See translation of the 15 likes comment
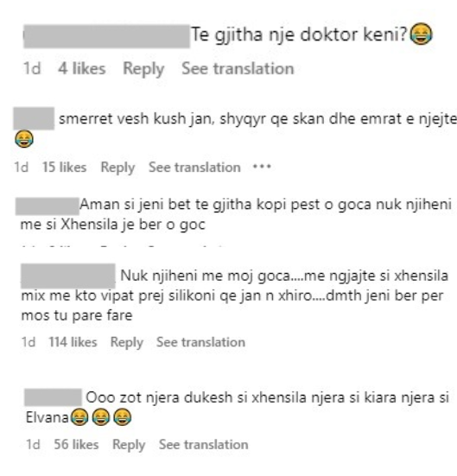The image size is (457, 476). pyautogui.click(x=194, y=168)
